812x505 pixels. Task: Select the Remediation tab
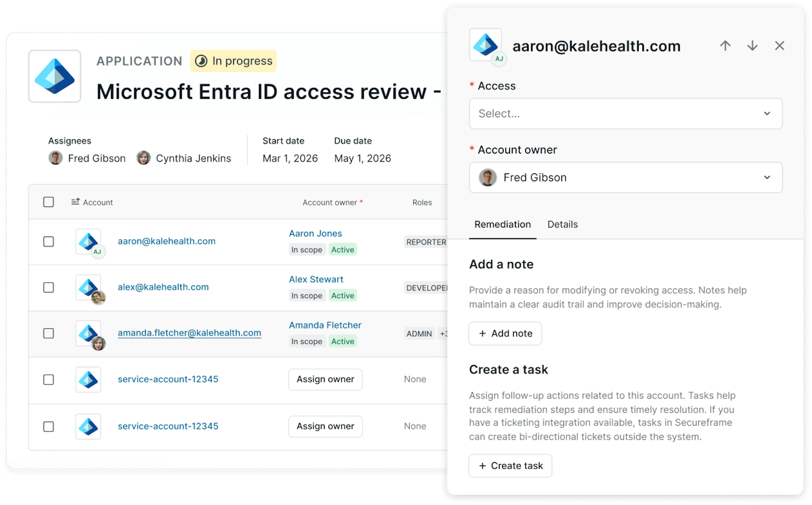(x=502, y=224)
